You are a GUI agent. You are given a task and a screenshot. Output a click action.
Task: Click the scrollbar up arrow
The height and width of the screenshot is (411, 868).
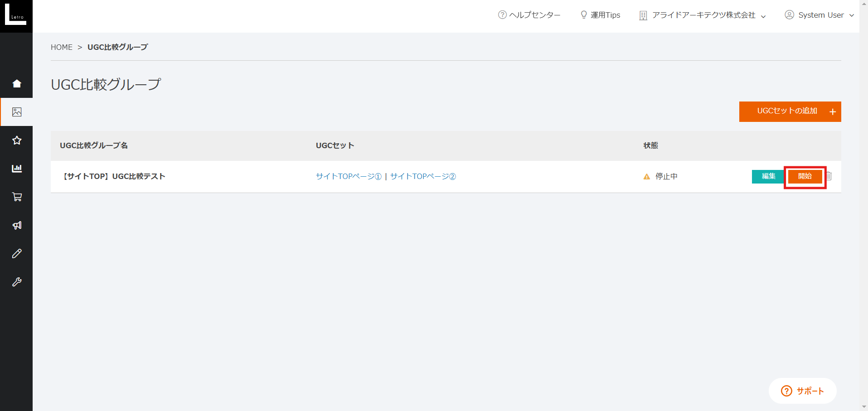pos(864,4)
